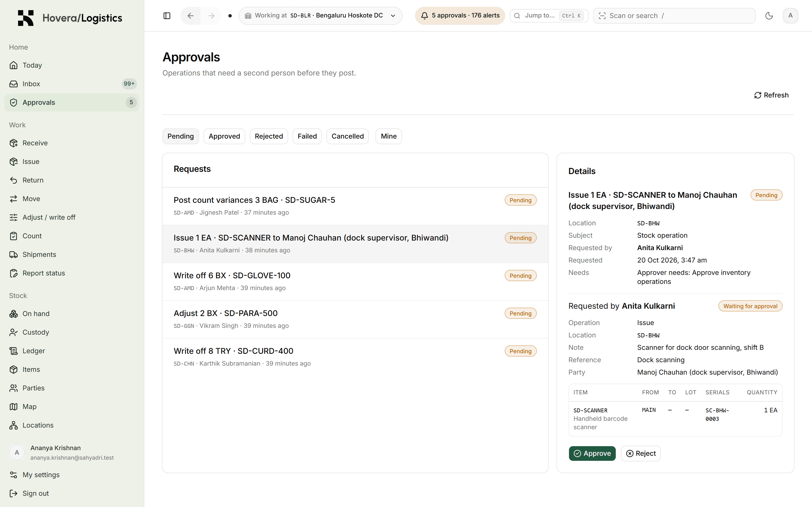Focus the Scan or search field

(674, 16)
